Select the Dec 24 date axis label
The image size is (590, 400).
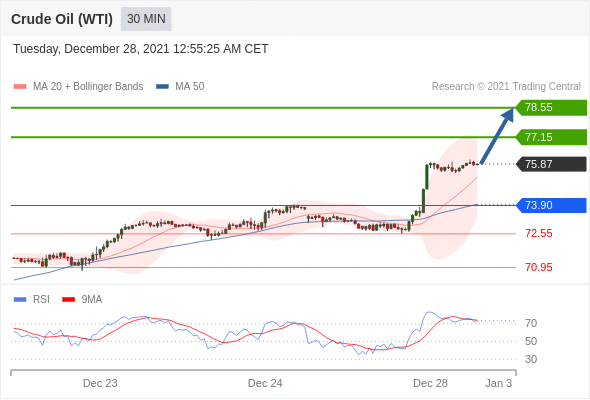[265, 383]
